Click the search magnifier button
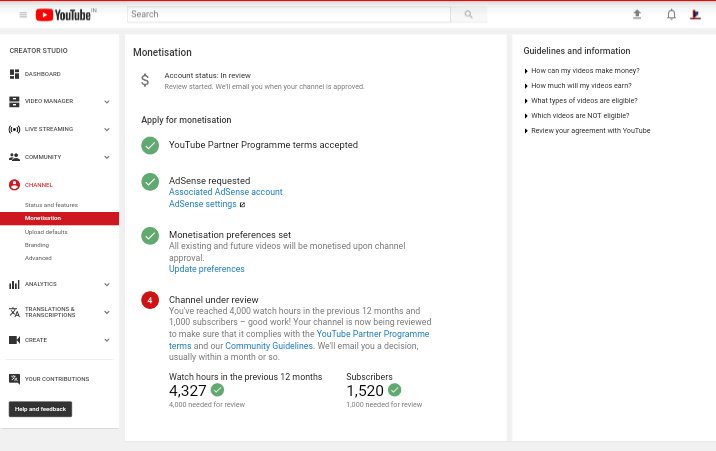The width and height of the screenshot is (716, 451). (469, 14)
